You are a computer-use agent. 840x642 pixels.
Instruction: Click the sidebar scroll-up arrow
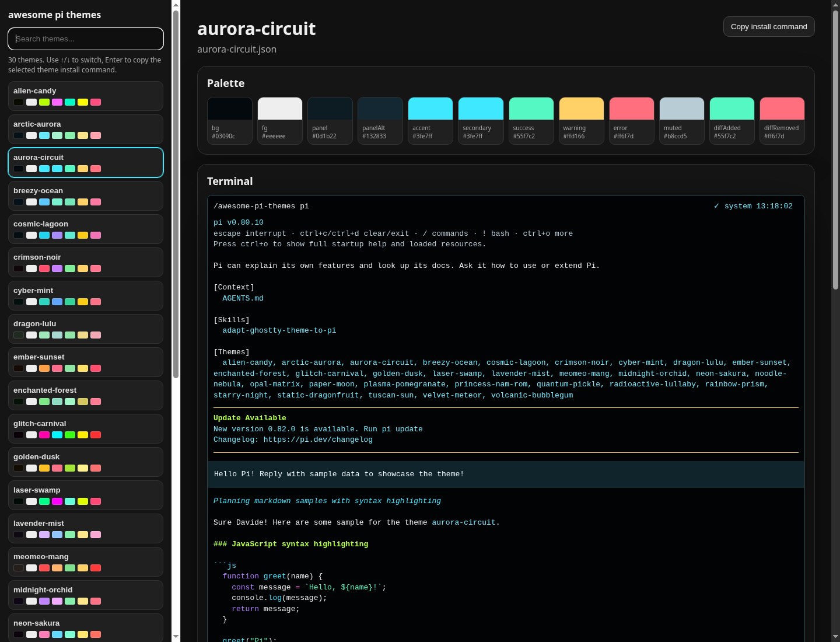click(x=176, y=5)
